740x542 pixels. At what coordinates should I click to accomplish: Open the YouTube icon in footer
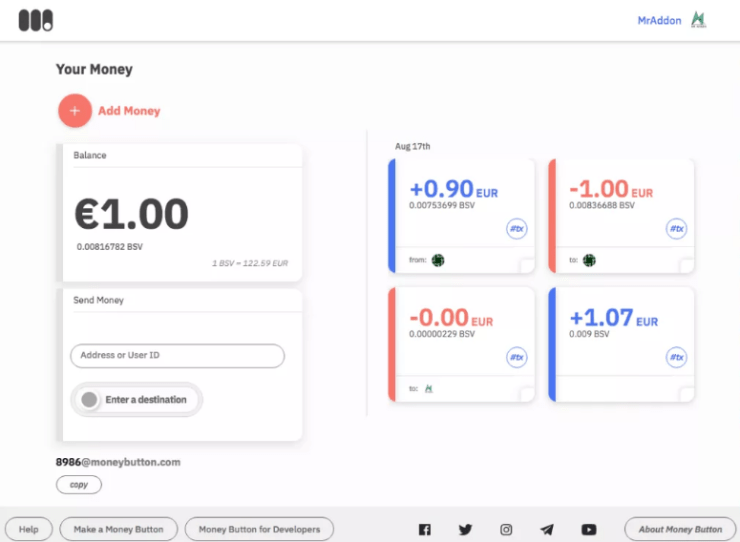588,530
